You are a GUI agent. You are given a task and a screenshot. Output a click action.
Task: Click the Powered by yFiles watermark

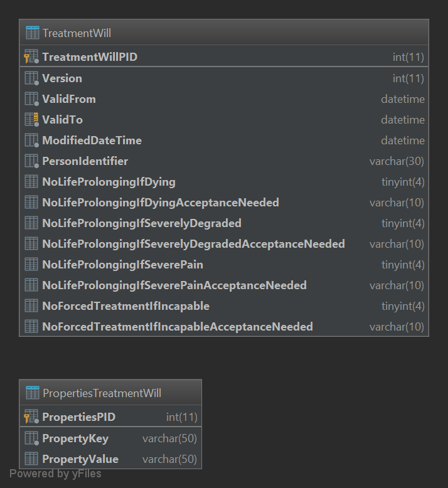(x=55, y=474)
